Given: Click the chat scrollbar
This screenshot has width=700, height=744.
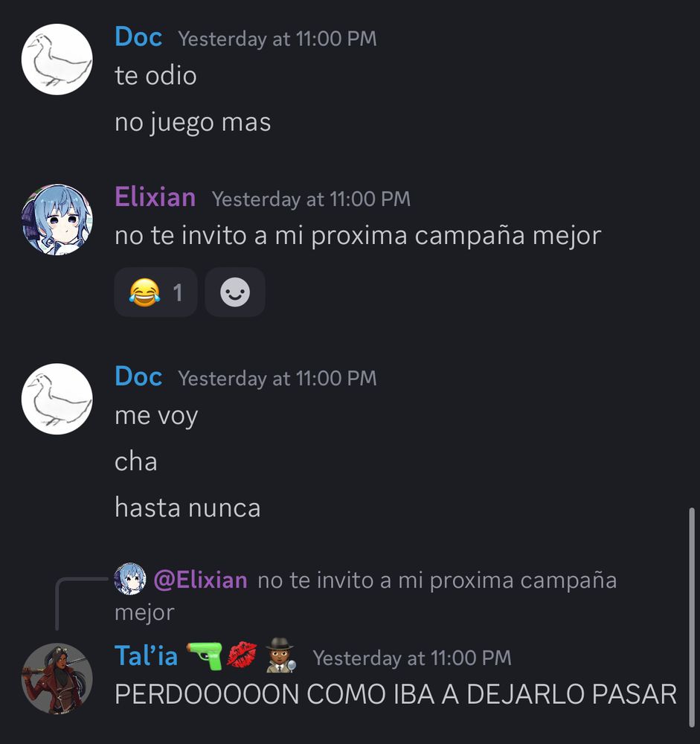Looking at the screenshot, I should point(692,617).
